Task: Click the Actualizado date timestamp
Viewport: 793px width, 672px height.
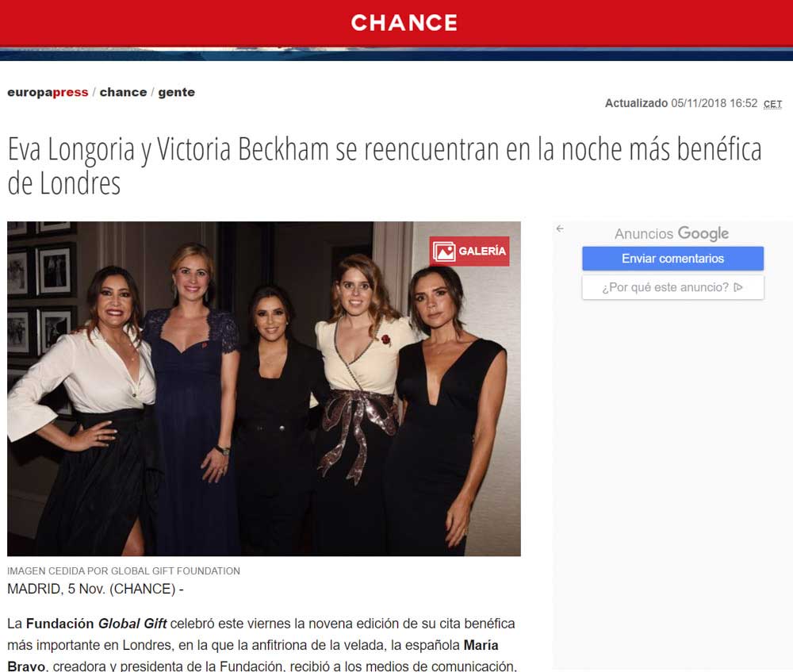Action: coord(681,103)
